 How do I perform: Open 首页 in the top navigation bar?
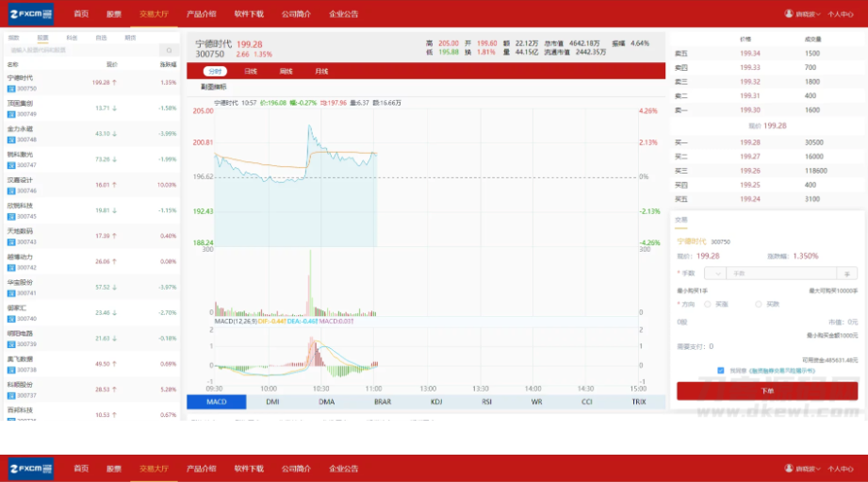81,14
